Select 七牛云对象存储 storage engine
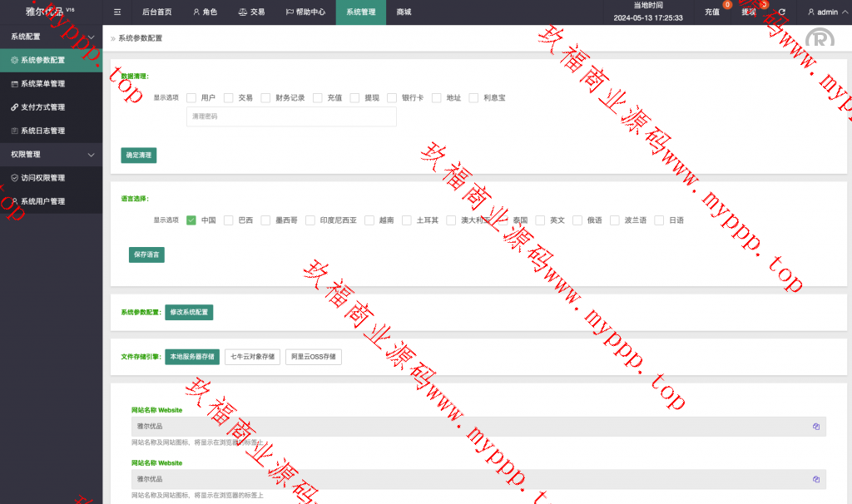The image size is (852, 504). tap(252, 357)
